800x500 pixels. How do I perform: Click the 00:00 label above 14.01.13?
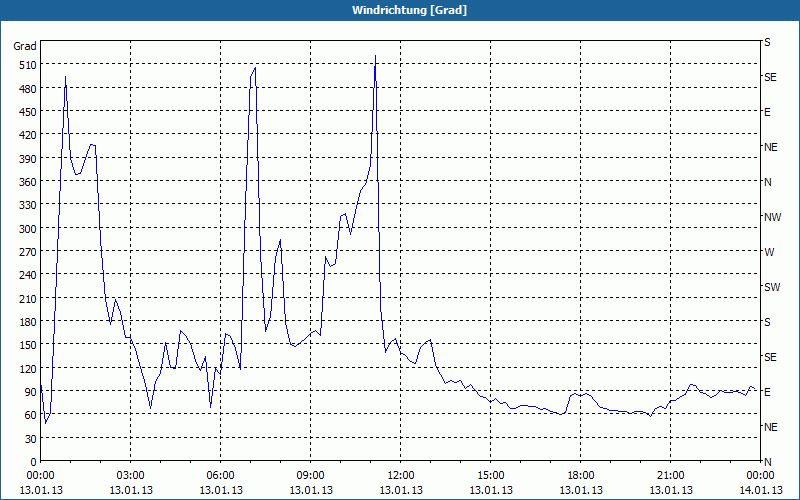click(x=760, y=476)
